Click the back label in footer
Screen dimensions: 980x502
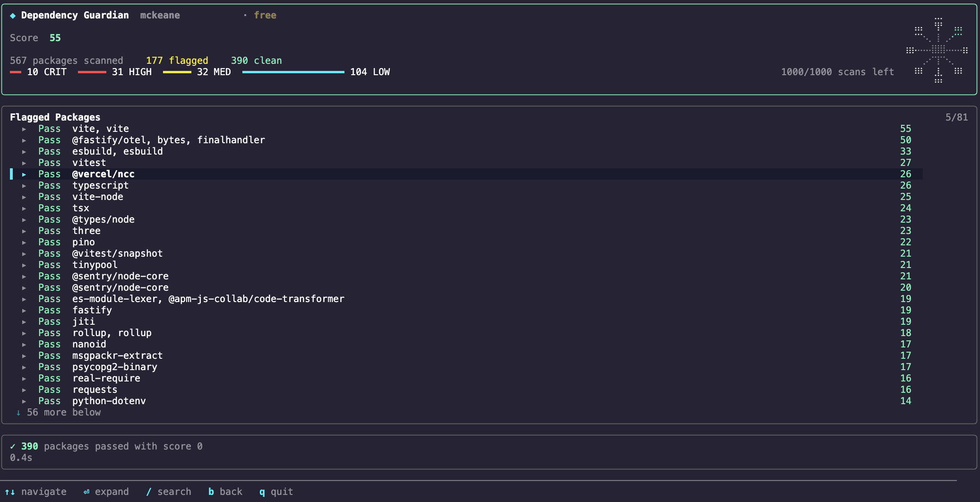click(231, 492)
